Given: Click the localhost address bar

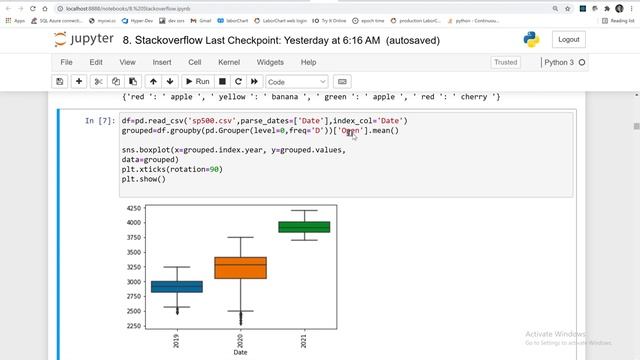Looking at the screenshot, I should 302,9.
